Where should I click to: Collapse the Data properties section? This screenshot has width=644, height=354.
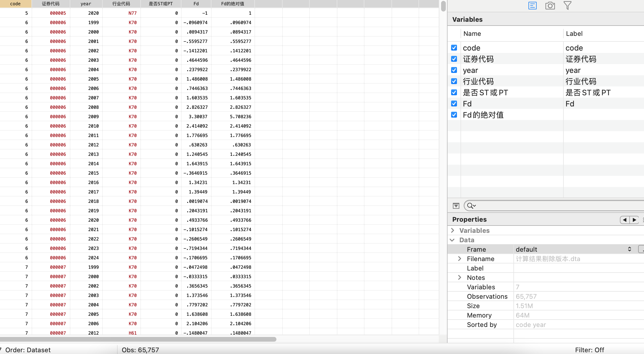[x=452, y=240]
